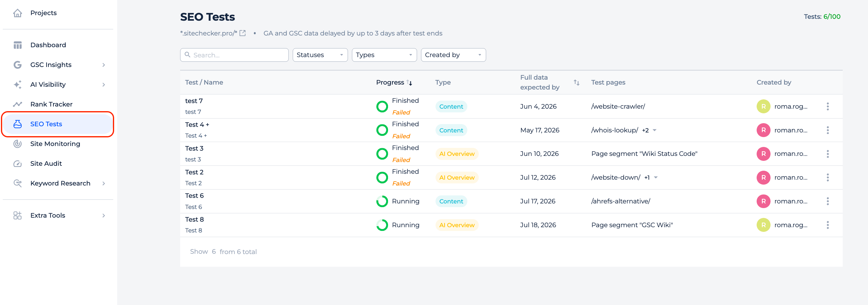Click Page segment "Wiki Status Code" text
Screen dimensions: 868x305
(x=644, y=154)
